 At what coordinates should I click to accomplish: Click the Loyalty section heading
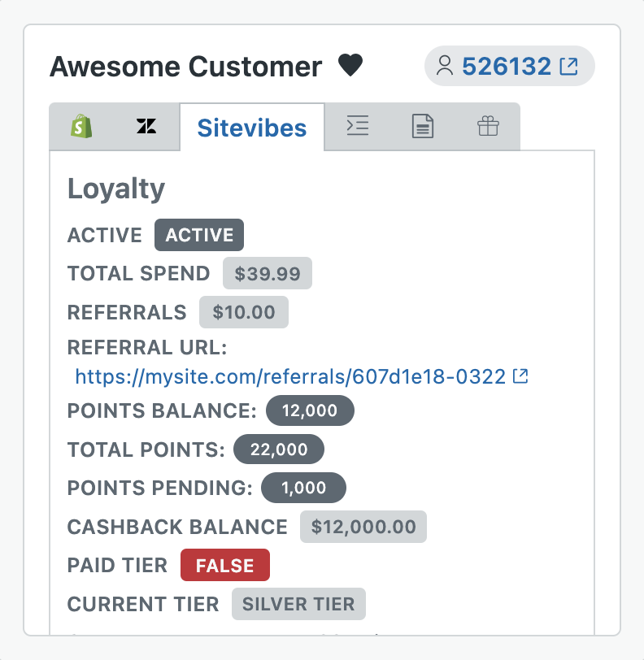click(116, 189)
